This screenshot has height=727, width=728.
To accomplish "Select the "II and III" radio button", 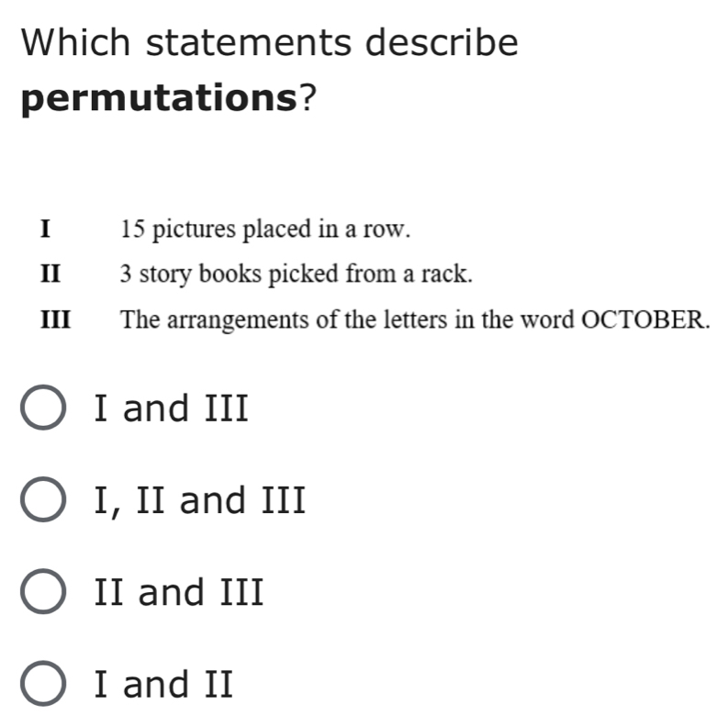I will pyautogui.click(x=44, y=593).
